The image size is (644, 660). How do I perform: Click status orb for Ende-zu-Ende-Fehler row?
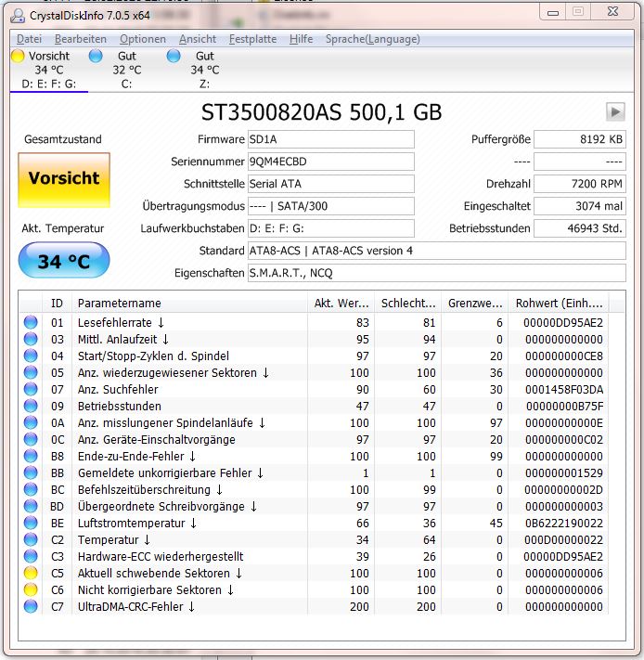31,457
